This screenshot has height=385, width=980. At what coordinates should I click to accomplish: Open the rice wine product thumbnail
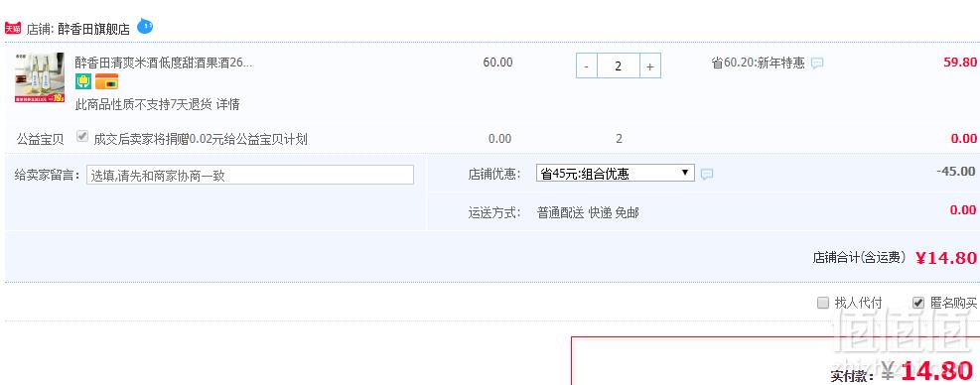coord(40,76)
